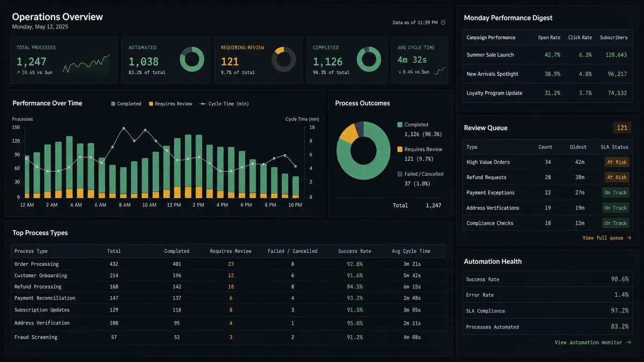Click the 121 badge in Review Queue header
Viewport: 644px width, 362px height.
[622, 128]
